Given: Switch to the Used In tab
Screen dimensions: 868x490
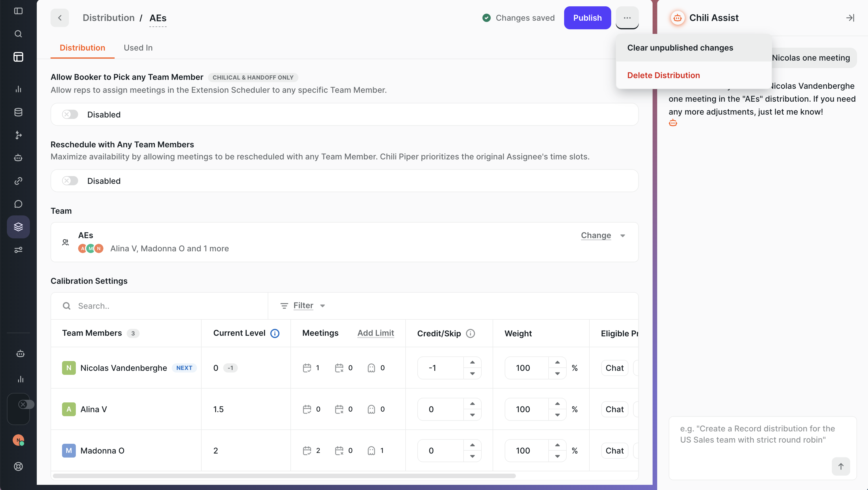Looking at the screenshot, I should point(138,47).
